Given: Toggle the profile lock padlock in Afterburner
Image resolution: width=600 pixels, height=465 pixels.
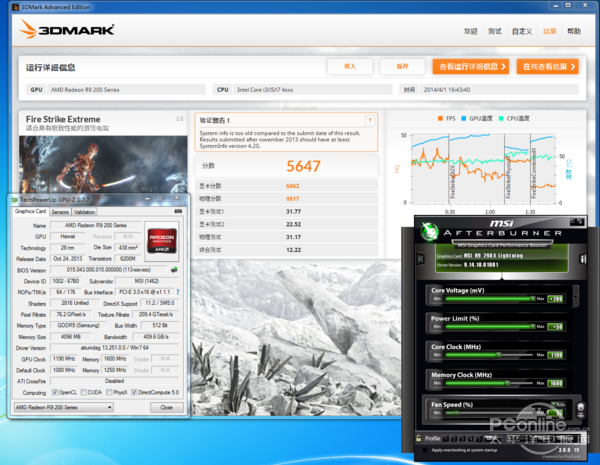Looking at the screenshot, I should (419, 438).
